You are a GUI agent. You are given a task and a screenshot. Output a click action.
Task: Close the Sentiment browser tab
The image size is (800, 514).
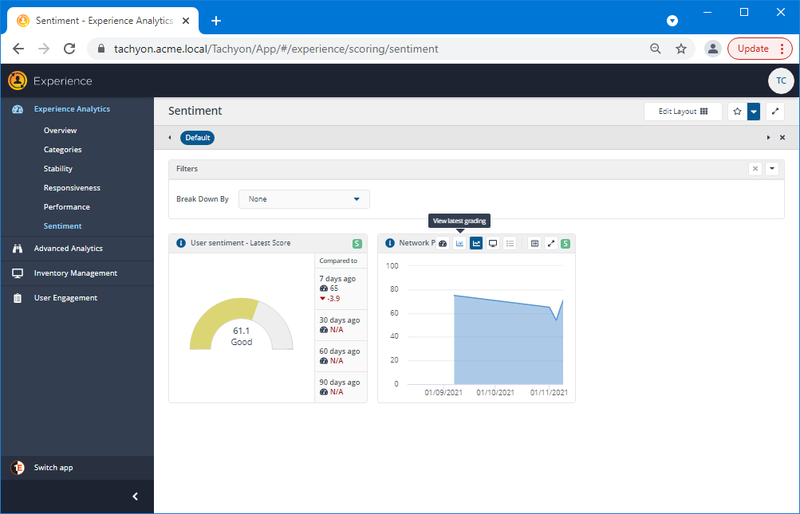point(186,21)
